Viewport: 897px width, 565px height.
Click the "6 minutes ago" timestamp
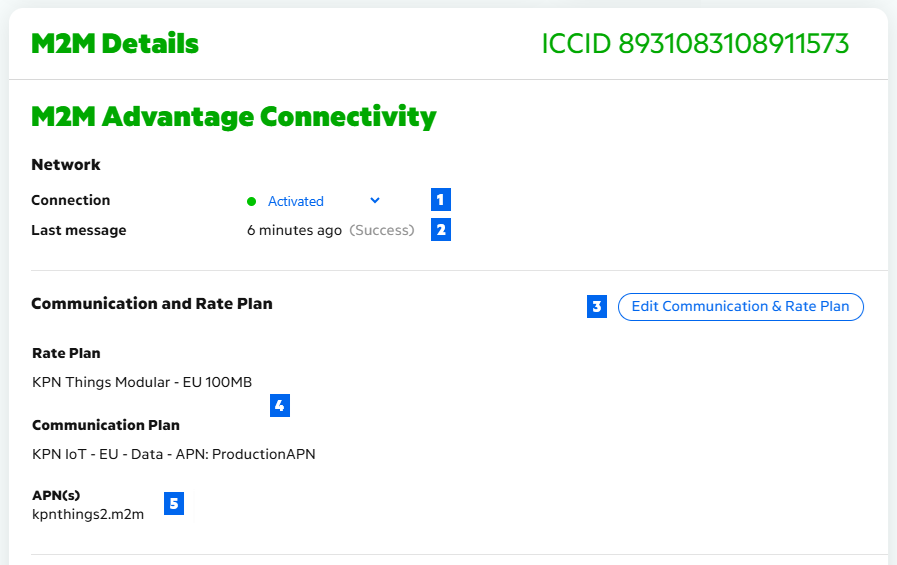click(x=294, y=230)
